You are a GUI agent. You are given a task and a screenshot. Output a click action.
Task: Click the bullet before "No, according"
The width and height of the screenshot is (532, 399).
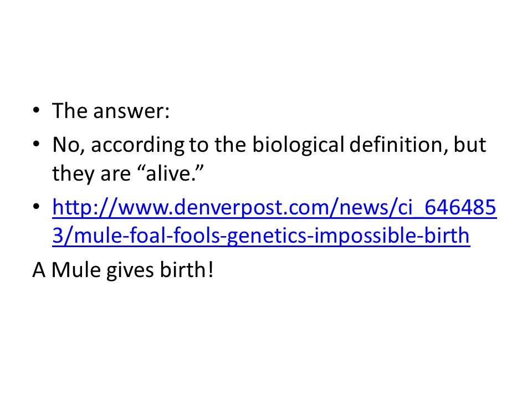click(37, 144)
